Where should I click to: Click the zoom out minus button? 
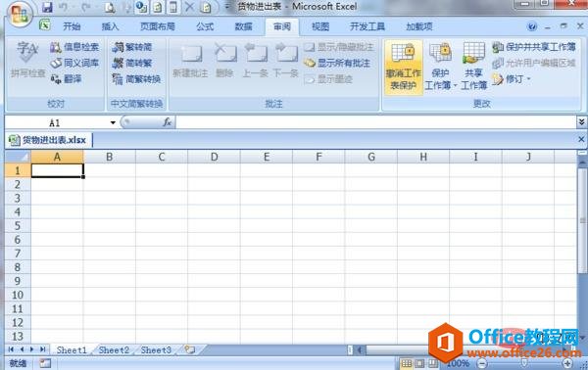pos(482,363)
